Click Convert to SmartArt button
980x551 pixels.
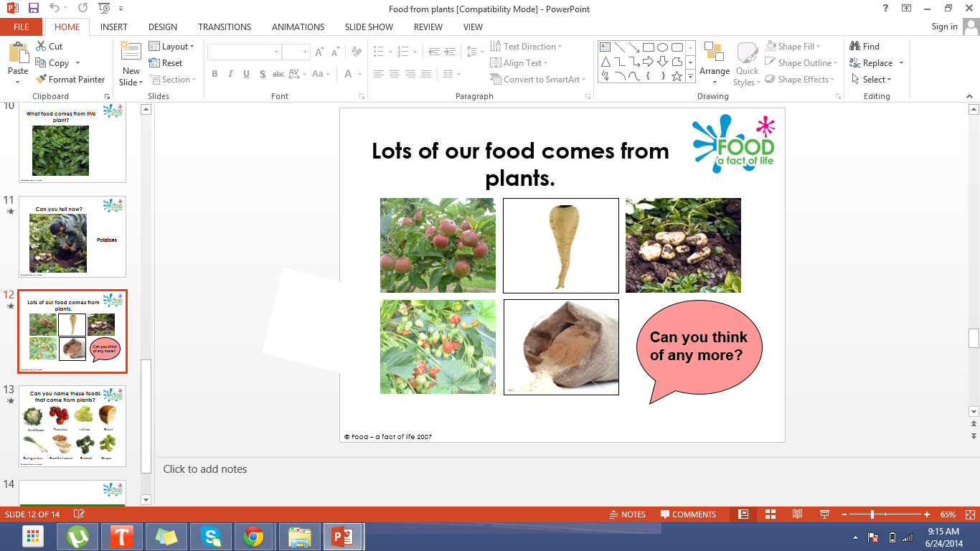pos(539,80)
